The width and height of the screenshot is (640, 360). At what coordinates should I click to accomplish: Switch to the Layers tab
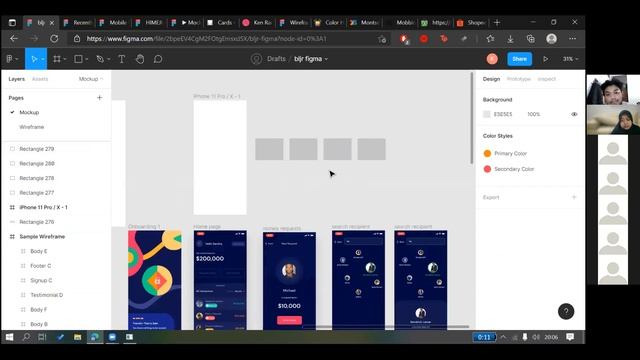point(16,79)
